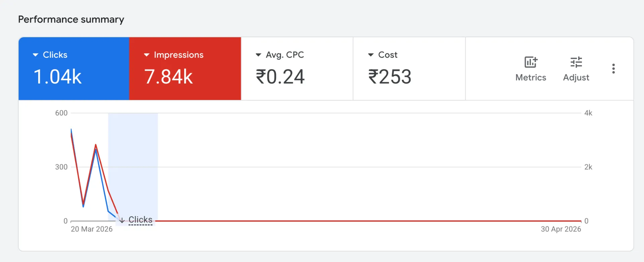Expand the Impressions metric dropdown arrow
The height and width of the screenshot is (262, 644).
[147, 55]
